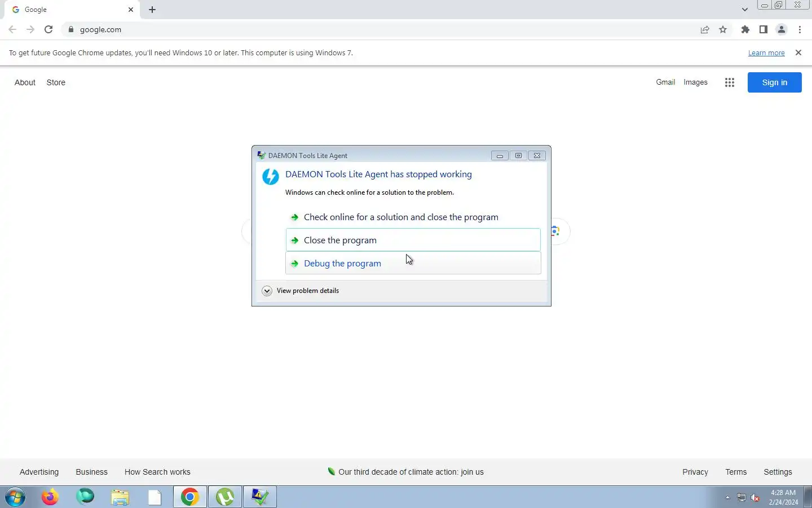812x508 pixels.
Task: Dismiss the Chrome update infobar
Action: tap(798, 52)
